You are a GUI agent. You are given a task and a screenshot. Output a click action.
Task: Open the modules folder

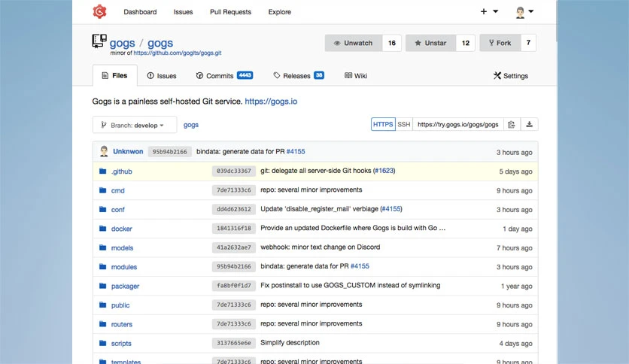tap(124, 266)
